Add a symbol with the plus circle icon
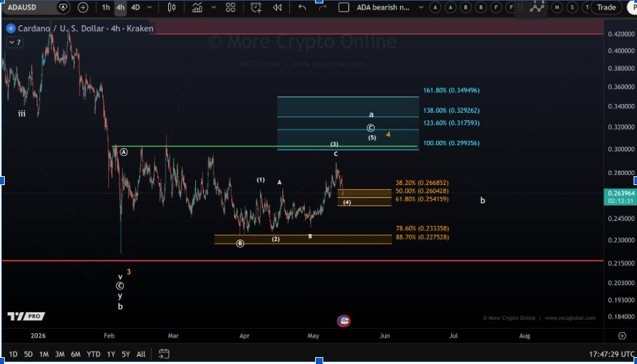Screen dimensions: 637x364 click(83, 7)
